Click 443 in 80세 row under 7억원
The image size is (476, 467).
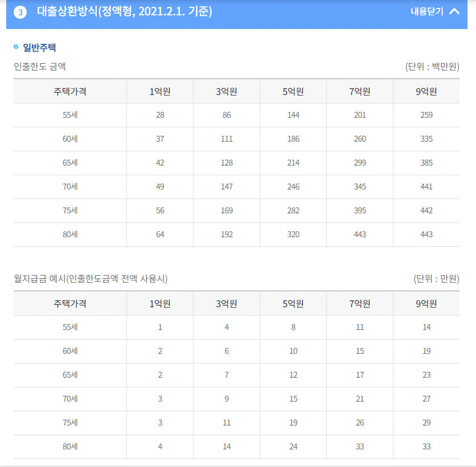coord(360,234)
